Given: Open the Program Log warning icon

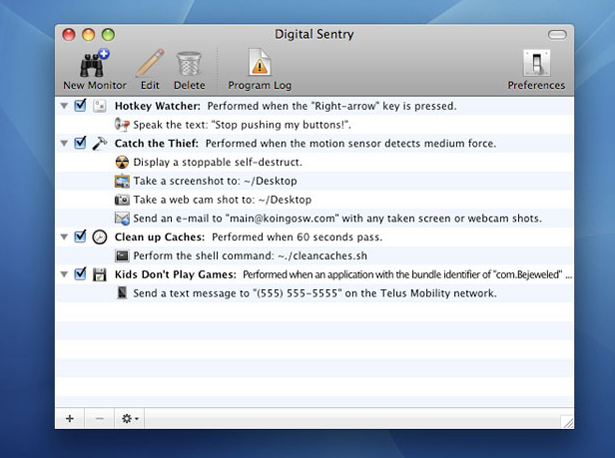Looking at the screenshot, I should [260, 62].
